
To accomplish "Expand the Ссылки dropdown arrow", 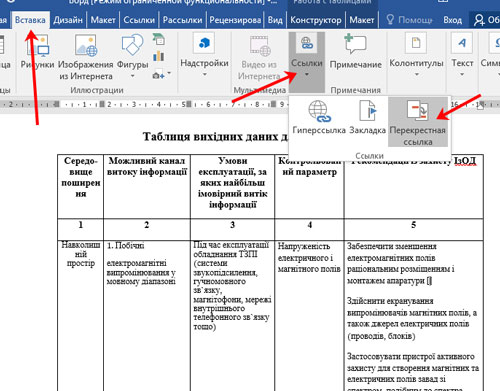I will (307, 74).
